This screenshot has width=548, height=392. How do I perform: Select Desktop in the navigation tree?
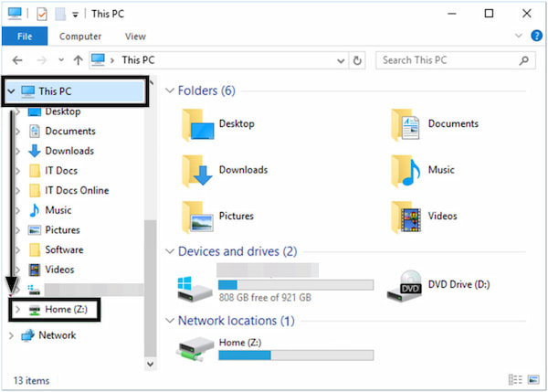[x=63, y=111]
